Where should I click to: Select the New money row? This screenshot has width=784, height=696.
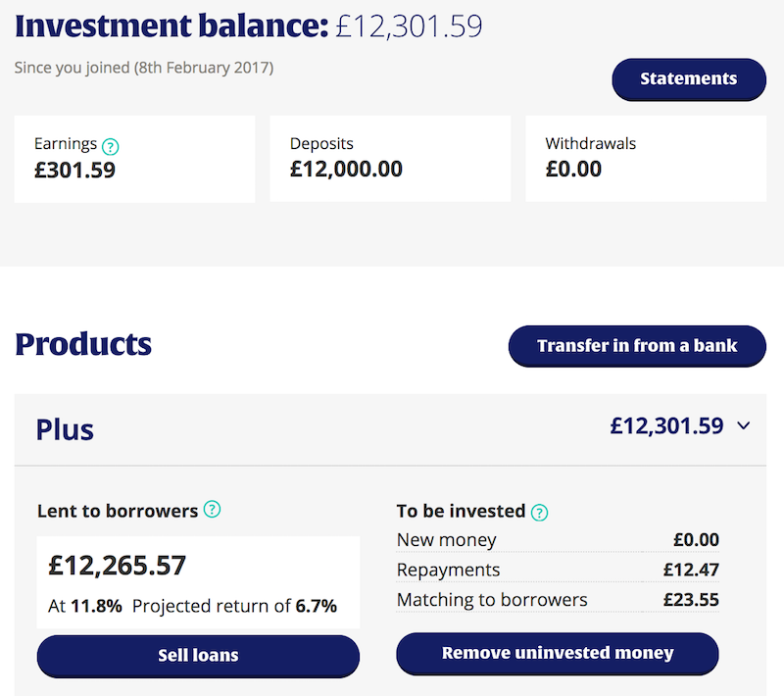tap(557, 540)
